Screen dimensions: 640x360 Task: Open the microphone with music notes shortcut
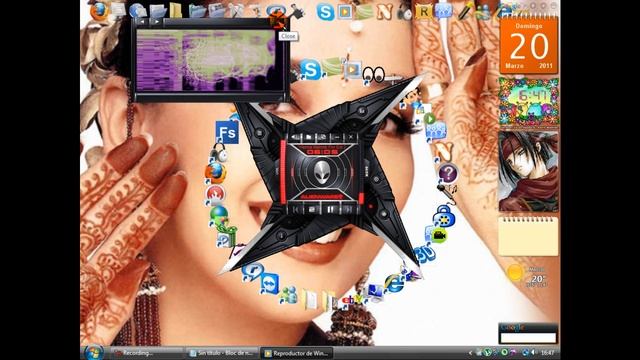click(448, 194)
